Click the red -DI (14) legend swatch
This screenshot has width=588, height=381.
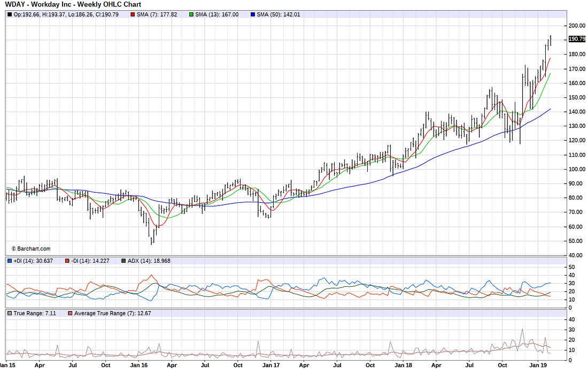coord(67,261)
